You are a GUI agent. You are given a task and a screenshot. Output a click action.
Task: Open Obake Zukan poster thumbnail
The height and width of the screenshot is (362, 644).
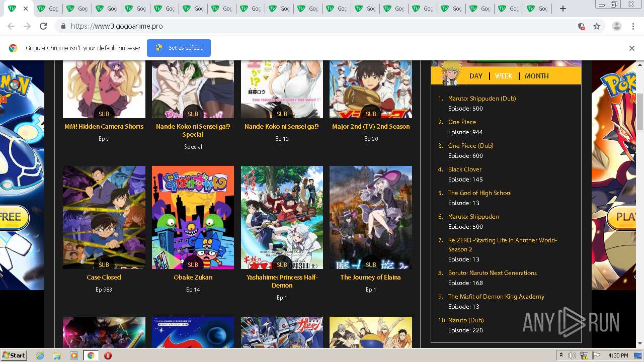193,217
